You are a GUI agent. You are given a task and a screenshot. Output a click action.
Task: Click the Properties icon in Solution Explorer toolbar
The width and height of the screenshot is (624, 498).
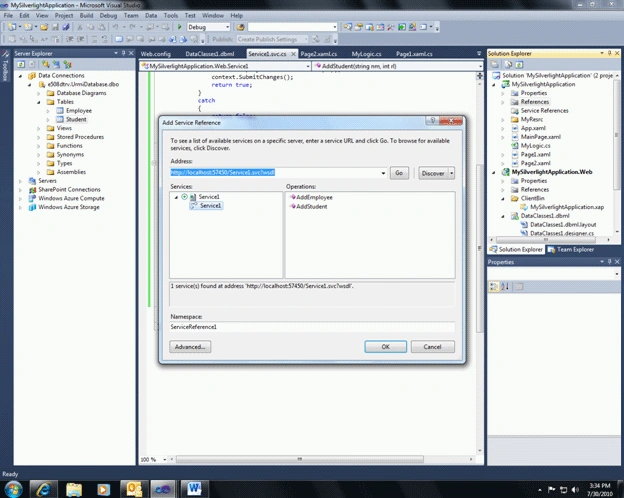pos(495,64)
